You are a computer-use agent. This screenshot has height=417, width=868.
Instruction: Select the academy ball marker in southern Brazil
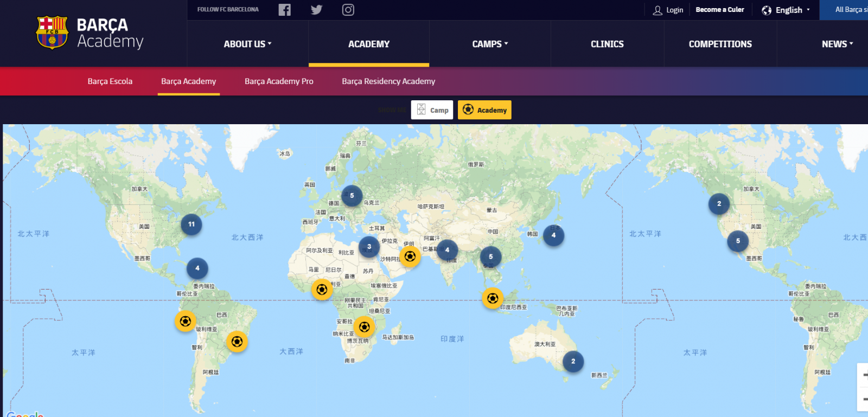pyautogui.click(x=237, y=342)
